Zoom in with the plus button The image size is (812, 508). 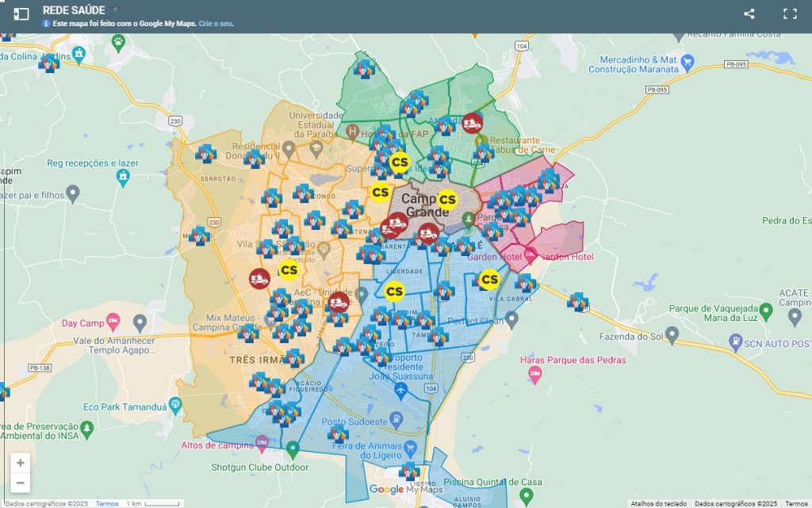pyautogui.click(x=21, y=463)
